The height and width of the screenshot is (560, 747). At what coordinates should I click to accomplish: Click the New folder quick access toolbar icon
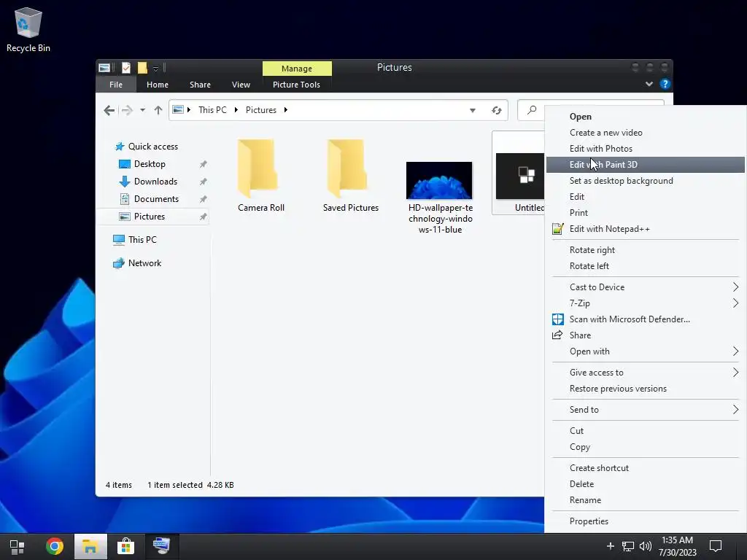click(x=142, y=68)
